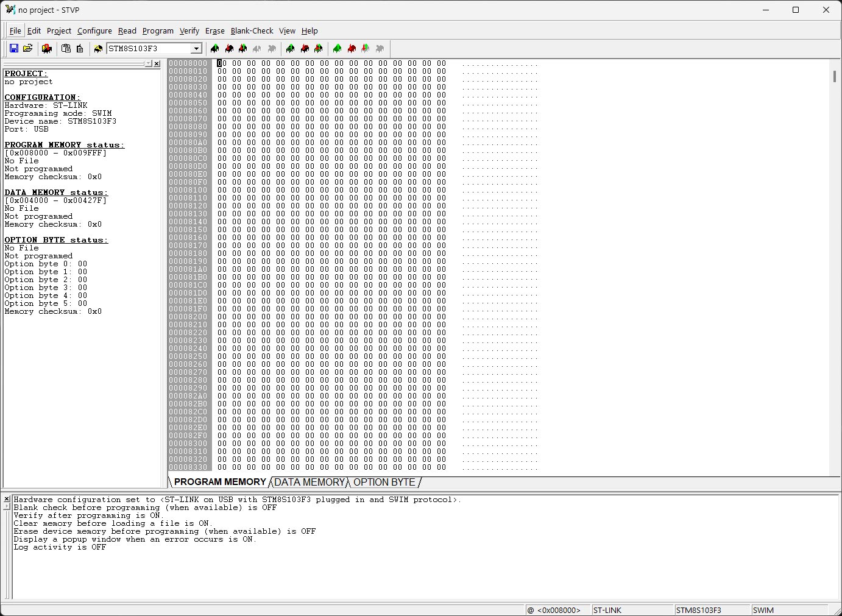Image resolution: width=842 pixels, height=616 pixels.
Task: Open the Program menu
Action: (x=158, y=30)
